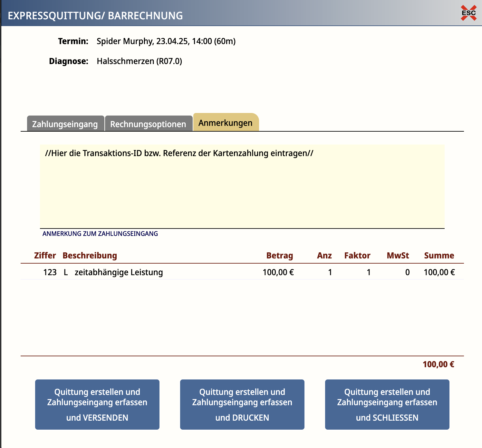Image resolution: width=482 pixels, height=448 pixels.
Task: Click the diagnosis 'Halsschmerzen (R07.0)'
Action: pos(140,61)
